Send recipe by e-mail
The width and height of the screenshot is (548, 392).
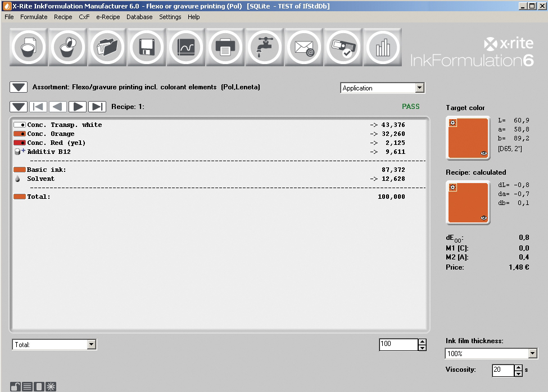coord(304,47)
